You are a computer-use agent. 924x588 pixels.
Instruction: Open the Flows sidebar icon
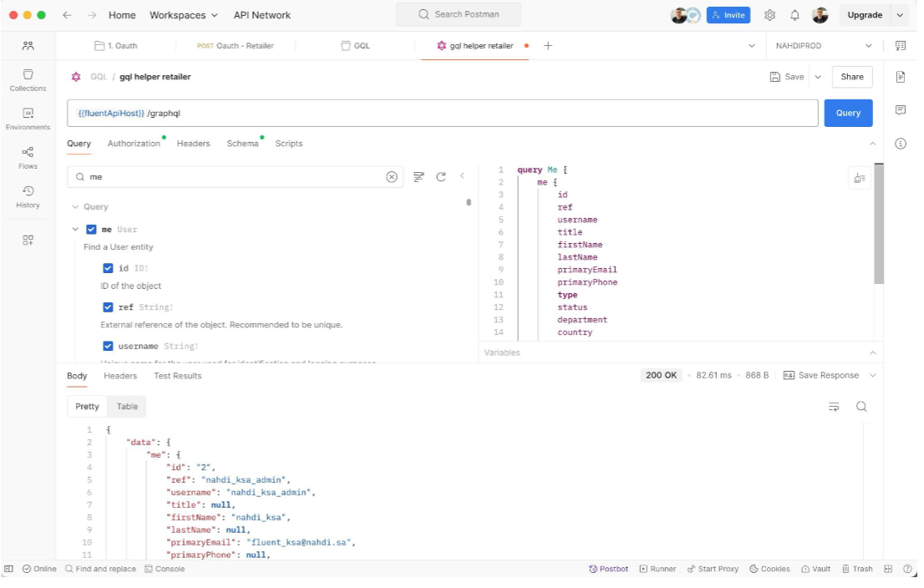(x=28, y=157)
